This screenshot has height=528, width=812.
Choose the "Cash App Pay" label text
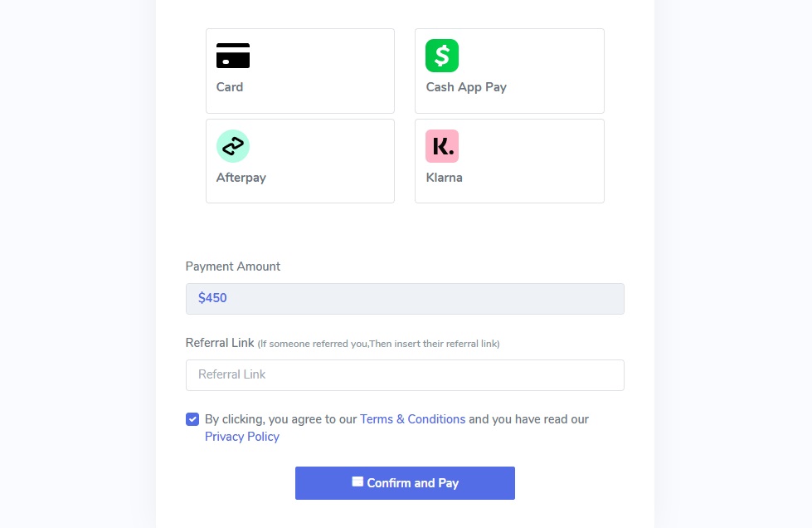tap(466, 87)
